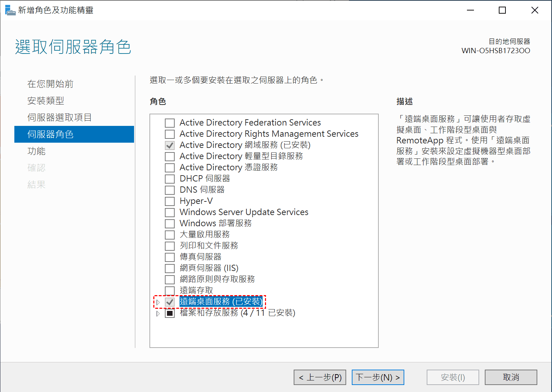
Task: Open the 安裝類型 step
Action: (x=46, y=101)
